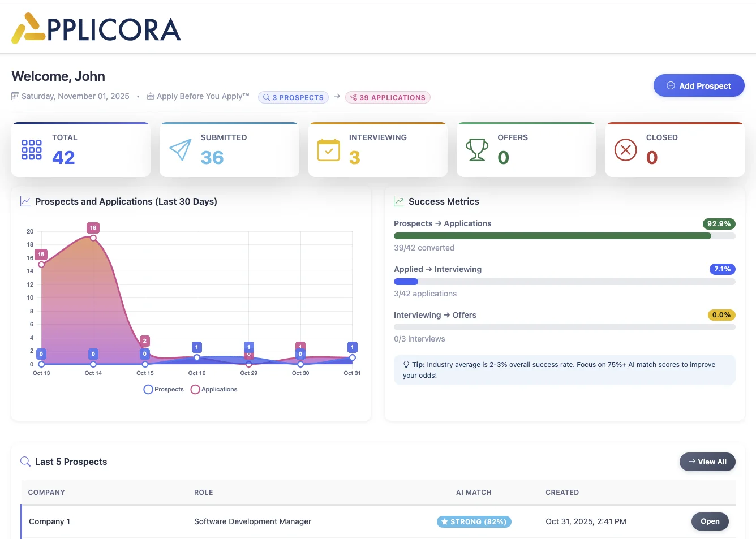
Task: Toggle the Prospects series in the chart legend
Action: [x=164, y=389]
